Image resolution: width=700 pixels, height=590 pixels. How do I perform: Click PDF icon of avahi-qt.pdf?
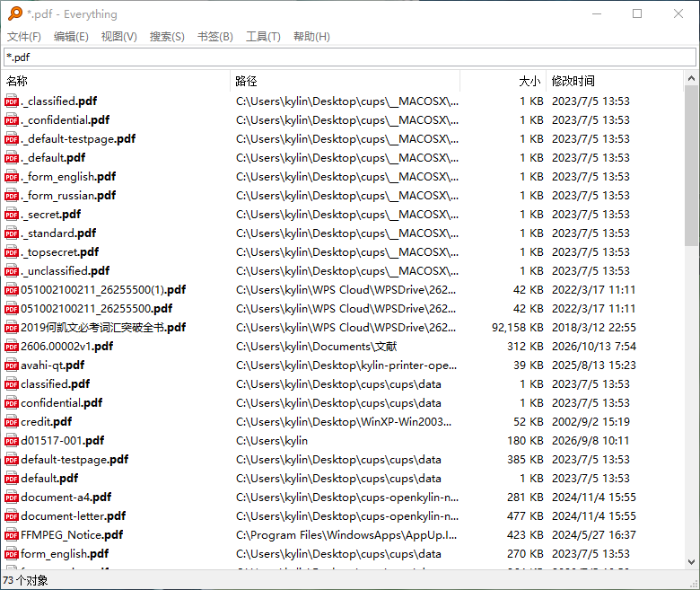coord(12,365)
